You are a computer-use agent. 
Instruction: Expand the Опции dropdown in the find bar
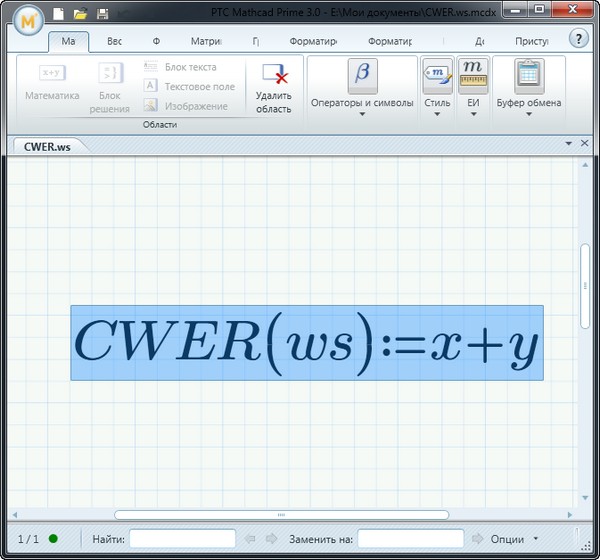point(535,539)
